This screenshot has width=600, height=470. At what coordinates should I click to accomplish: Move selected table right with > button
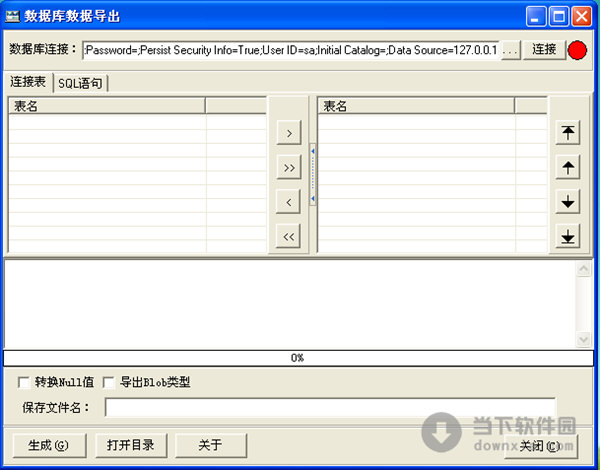coord(289,133)
